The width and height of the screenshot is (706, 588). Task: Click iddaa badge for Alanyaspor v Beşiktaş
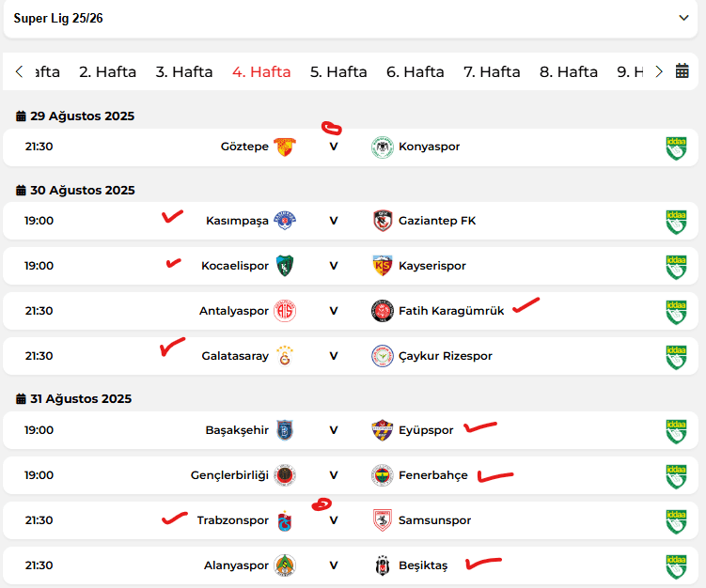[x=676, y=566]
